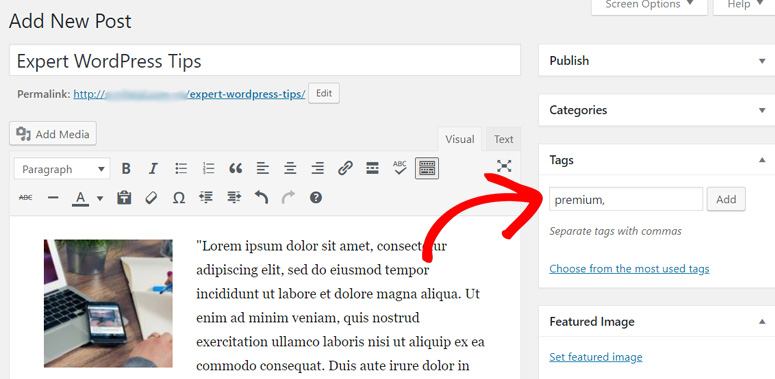Open the Paragraph format dropdown
Image resolution: width=775 pixels, height=379 pixels.
[62, 169]
